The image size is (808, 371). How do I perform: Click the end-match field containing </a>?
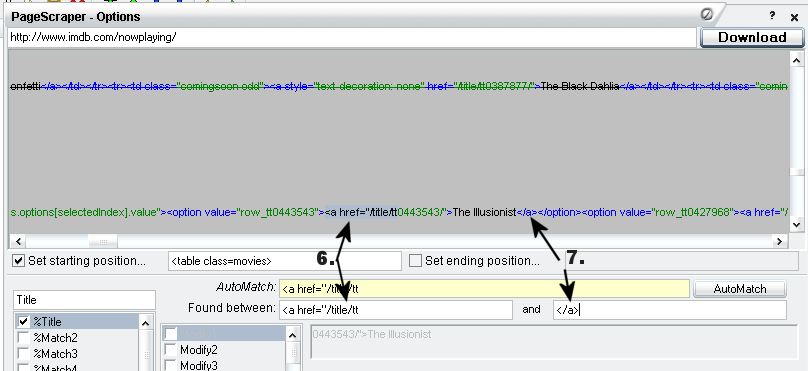670,310
